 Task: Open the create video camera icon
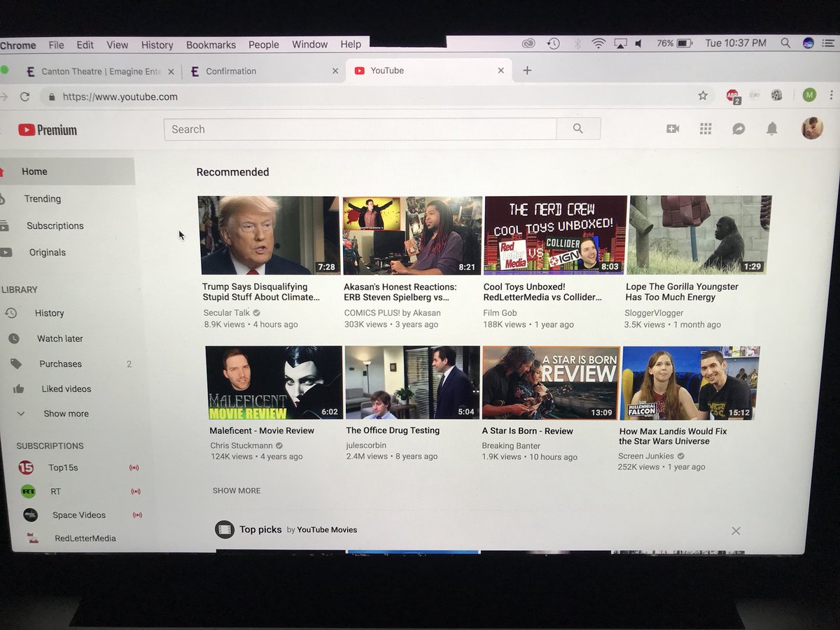coord(673,129)
